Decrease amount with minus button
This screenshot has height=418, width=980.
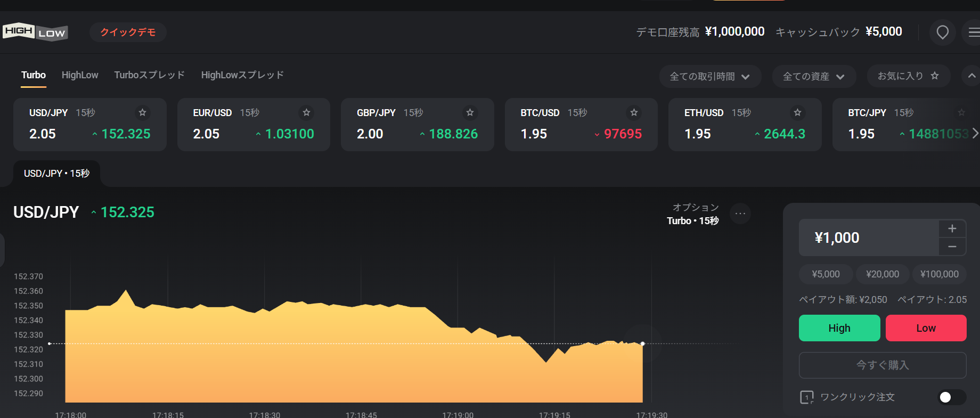click(x=952, y=247)
